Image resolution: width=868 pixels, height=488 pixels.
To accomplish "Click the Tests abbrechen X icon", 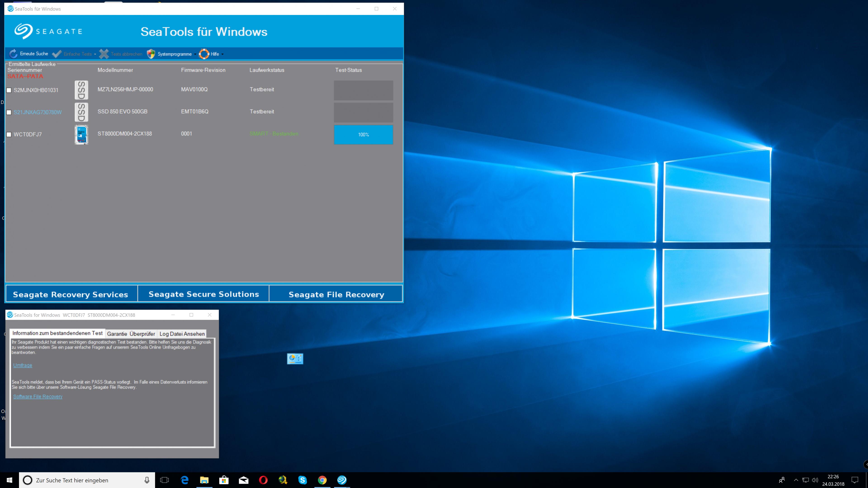I will point(104,54).
